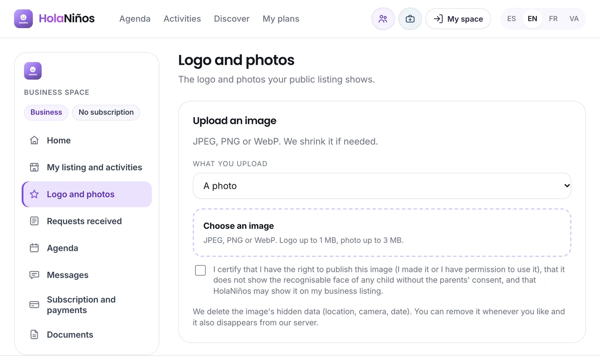Click the star icon beside Logo and photos
The width and height of the screenshot is (600, 364).
[34, 194]
